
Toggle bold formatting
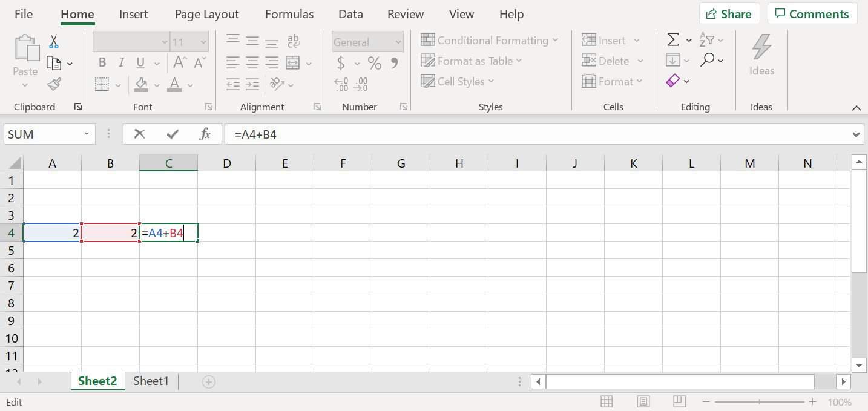[102, 62]
